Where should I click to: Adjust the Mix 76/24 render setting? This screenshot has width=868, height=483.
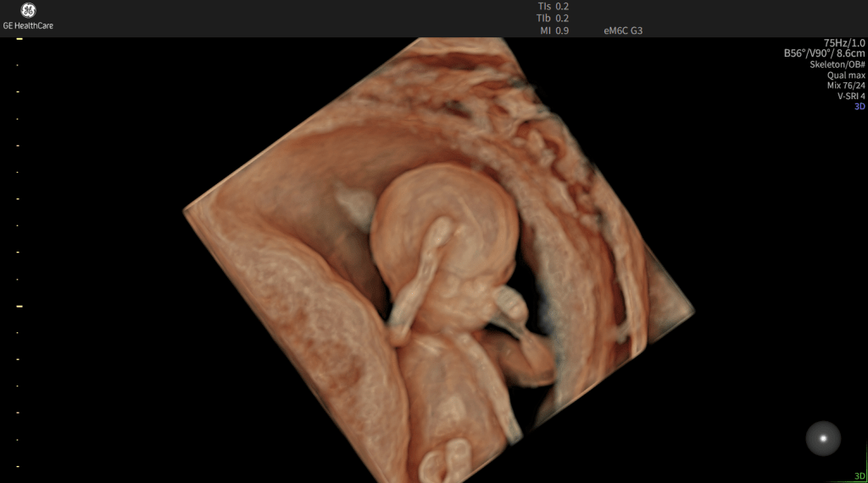845,86
